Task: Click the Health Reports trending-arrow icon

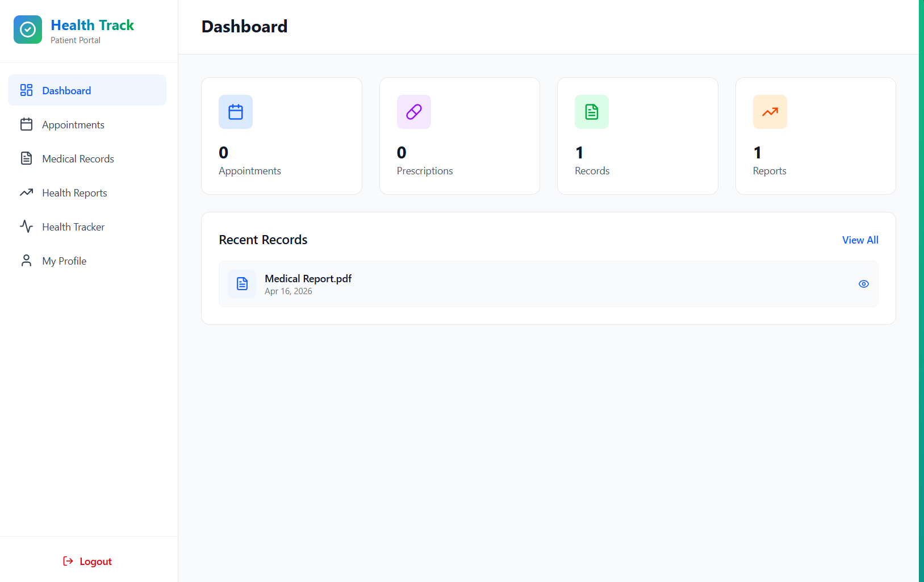Action: (26, 192)
